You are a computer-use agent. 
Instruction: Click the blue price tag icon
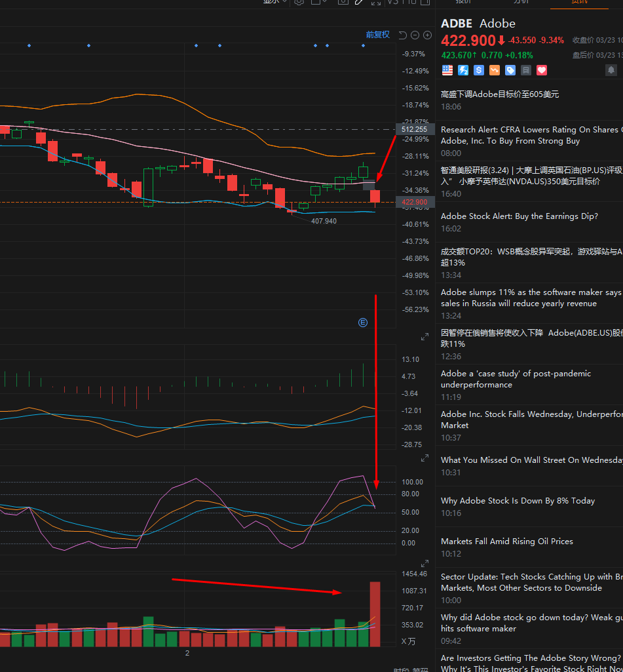510,70
